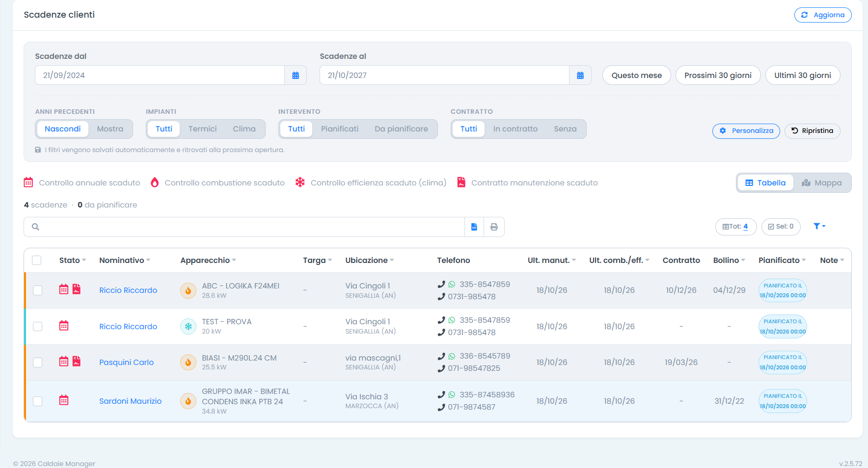Click calendar status icon in TEST - PROVA row

[x=64, y=326]
